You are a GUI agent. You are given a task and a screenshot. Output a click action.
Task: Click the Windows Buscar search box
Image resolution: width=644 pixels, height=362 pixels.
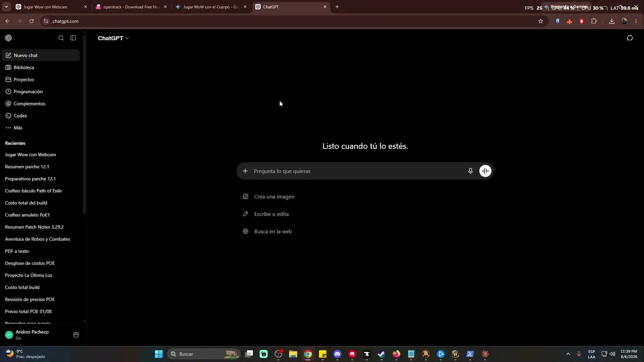pyautogui.click(x=203, y=354)
